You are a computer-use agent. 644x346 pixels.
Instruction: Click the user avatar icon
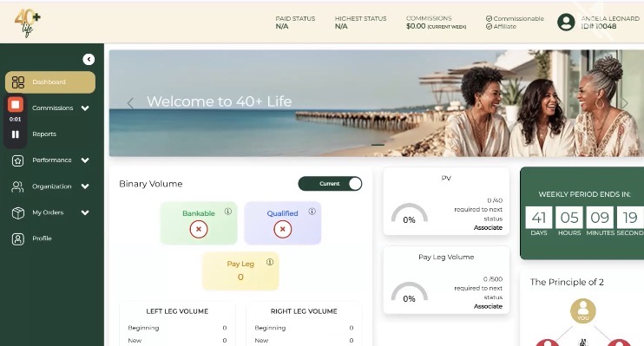click(x=566, y=23)
